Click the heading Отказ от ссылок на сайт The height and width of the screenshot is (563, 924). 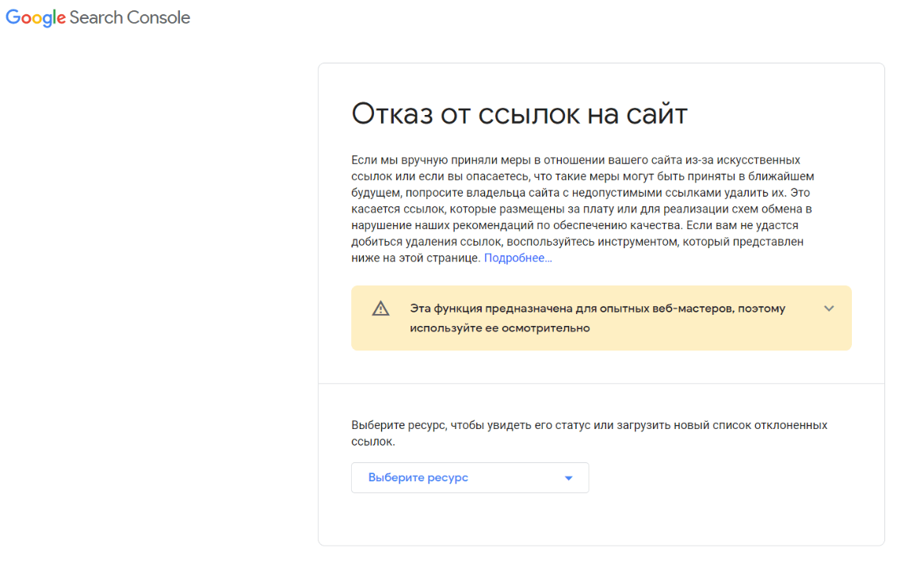519,113
